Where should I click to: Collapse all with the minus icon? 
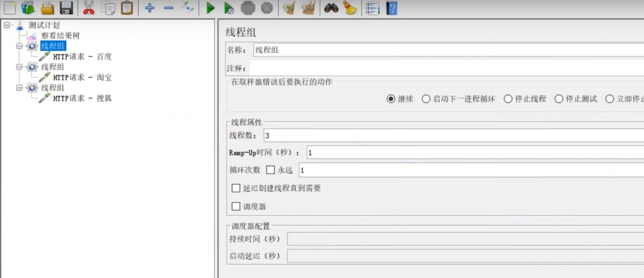coord(169,8)
